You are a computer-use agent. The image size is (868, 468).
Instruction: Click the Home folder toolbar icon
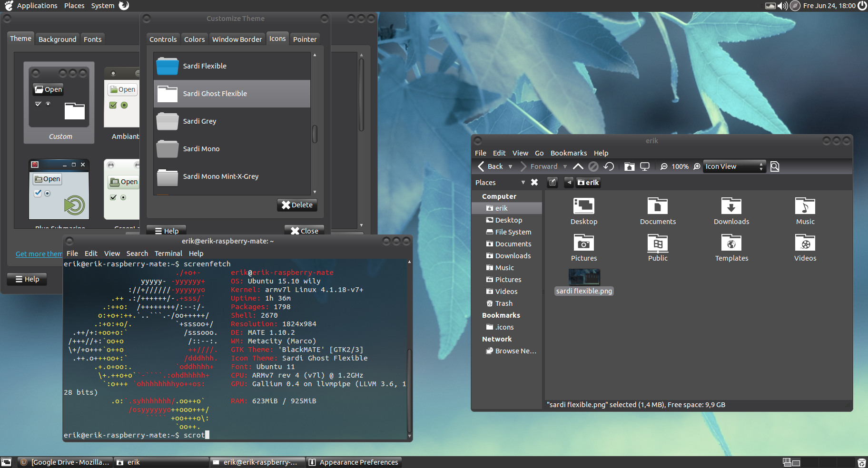pyautogui.click(x=629, y=166)
